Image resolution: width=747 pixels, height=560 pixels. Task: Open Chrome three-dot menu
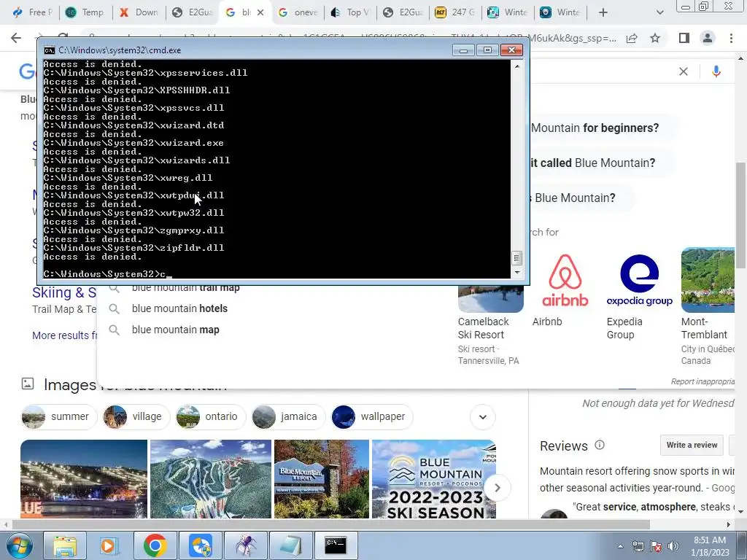(731, 38)
